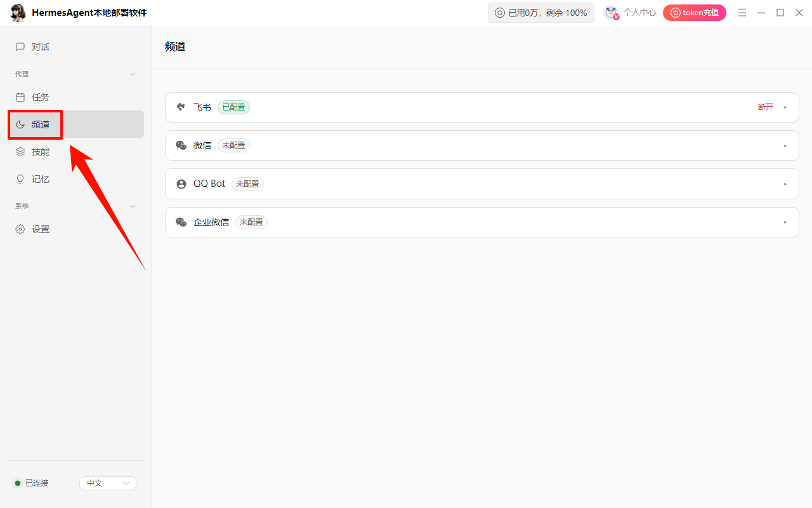Click the HermesAgent本地部署软件 title text
Screen dimensions: 812x508
pos(89,13)
